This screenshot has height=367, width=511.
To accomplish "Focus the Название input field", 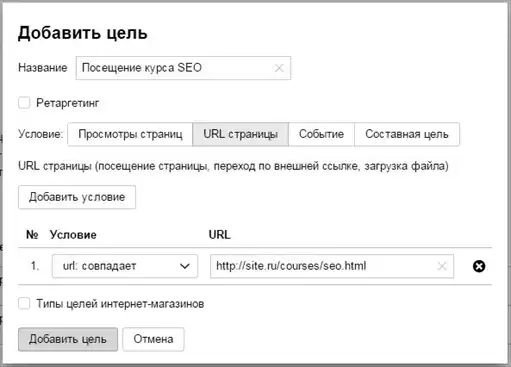I will pos(183,68).
